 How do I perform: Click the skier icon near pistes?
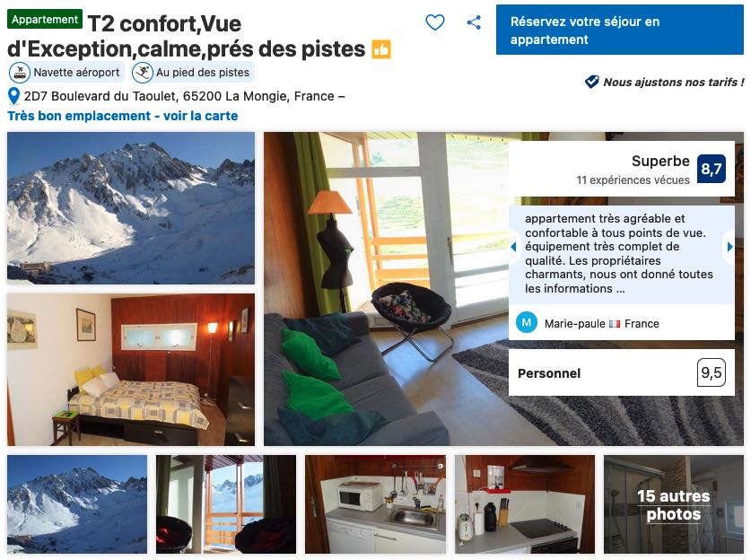143,73
